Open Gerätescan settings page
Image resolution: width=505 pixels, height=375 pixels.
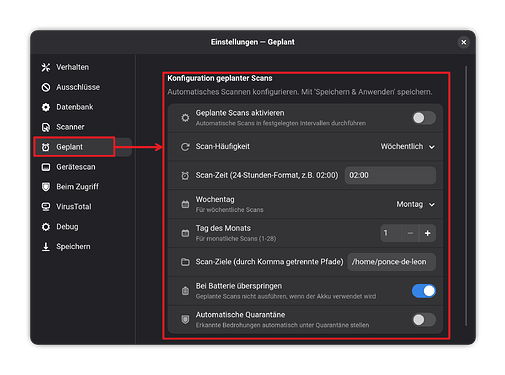pos(83,167)
